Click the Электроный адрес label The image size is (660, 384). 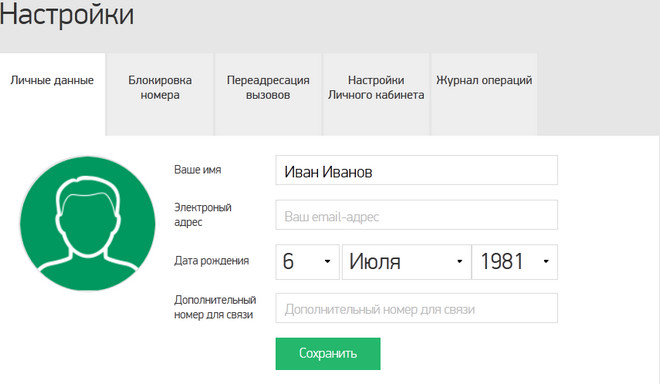point(203,215)
